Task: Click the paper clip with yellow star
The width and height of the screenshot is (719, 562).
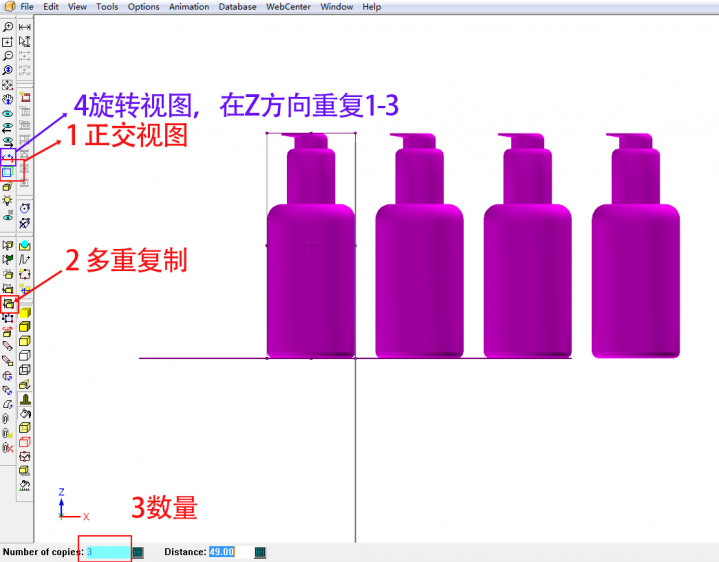Action: coord(8,434)
